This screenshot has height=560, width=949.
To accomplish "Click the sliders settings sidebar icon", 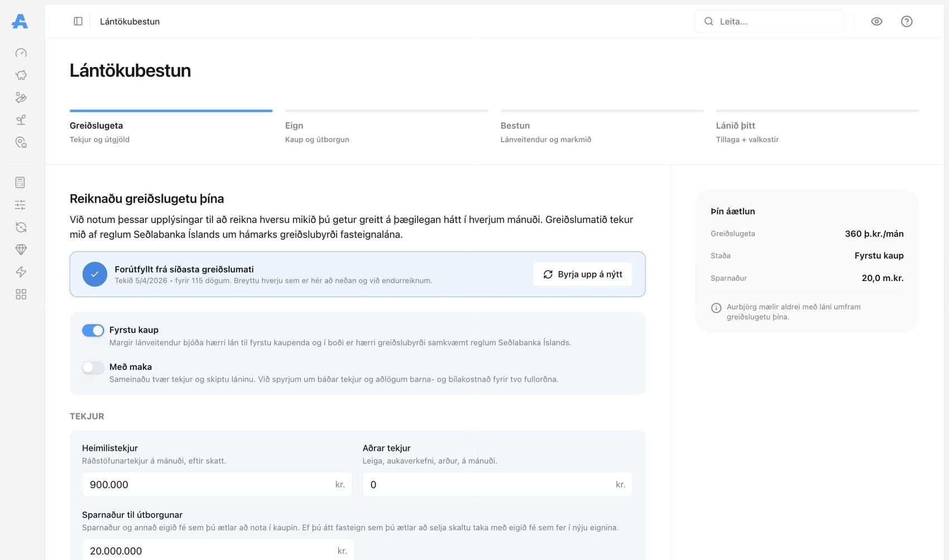I will point(21,205).
